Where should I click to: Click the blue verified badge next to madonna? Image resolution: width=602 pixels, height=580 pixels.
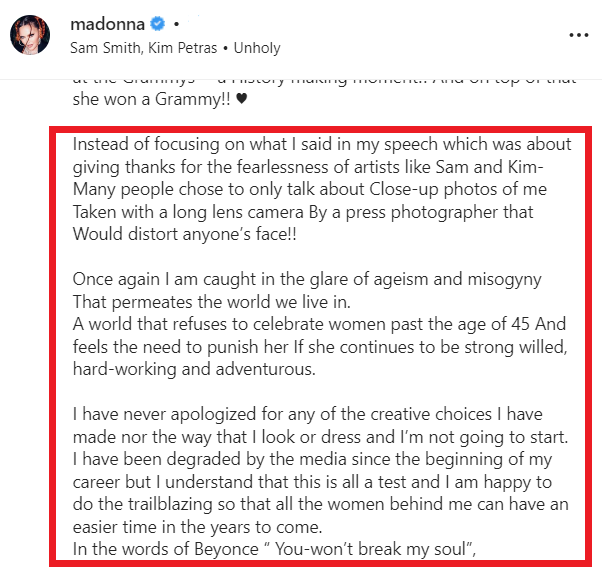coord(157,24)
